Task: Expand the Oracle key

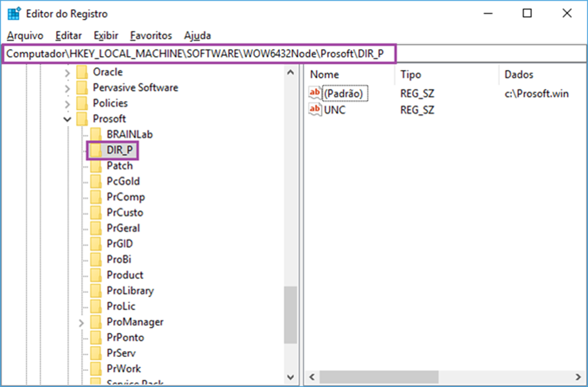Action: click(68, 73)
